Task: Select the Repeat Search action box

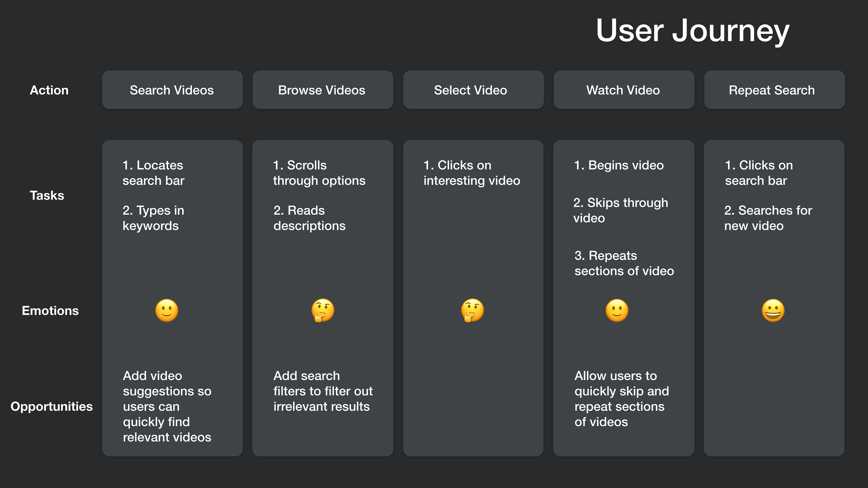Action: [x=774, y=90]
